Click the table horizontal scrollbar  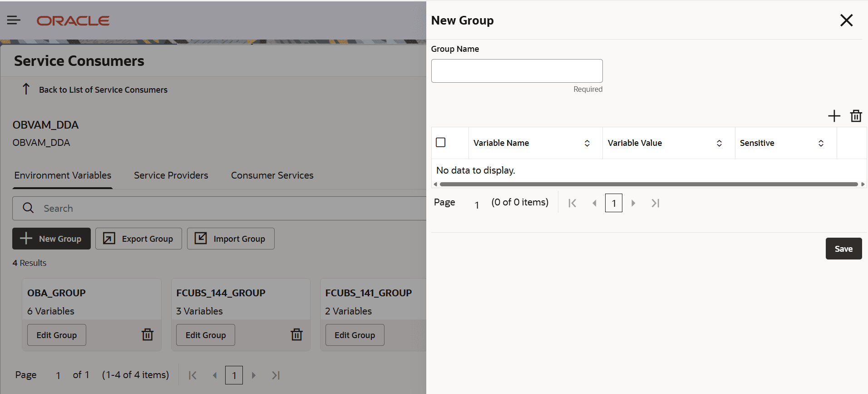[x=649, y=184]
